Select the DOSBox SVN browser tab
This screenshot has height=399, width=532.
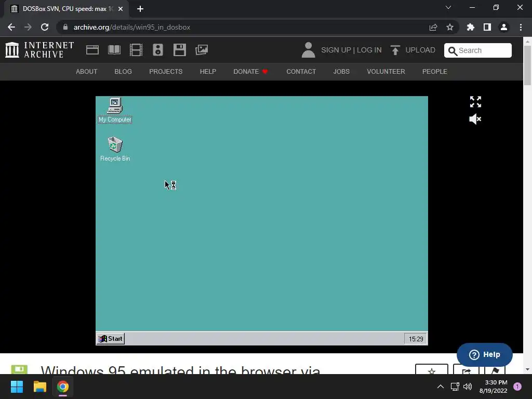(66, 9)
